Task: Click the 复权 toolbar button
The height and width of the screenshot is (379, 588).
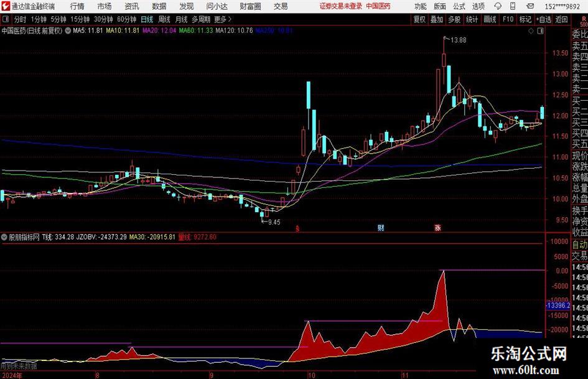Action: 419,19
